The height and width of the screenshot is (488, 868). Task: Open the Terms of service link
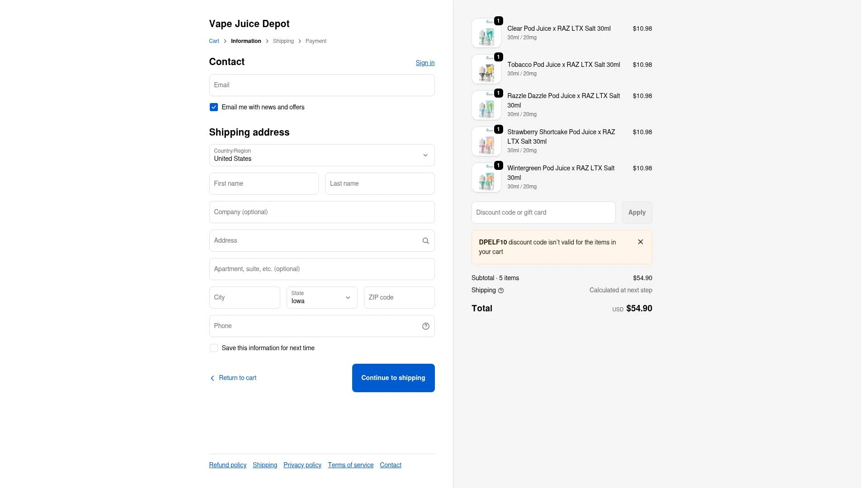pos(351,465)
